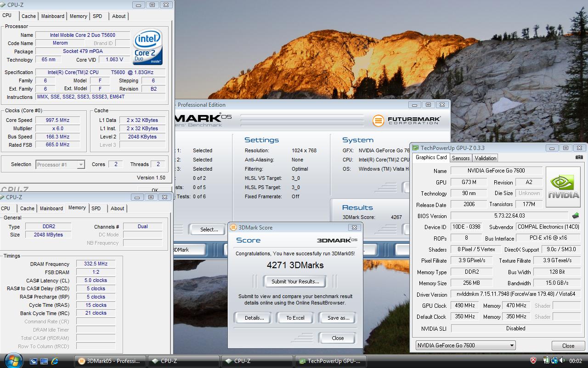Viewport: 588px width, 368px height.
Task: Click the NVIDIA SLI Disabled field
Action: click(515, 328)
